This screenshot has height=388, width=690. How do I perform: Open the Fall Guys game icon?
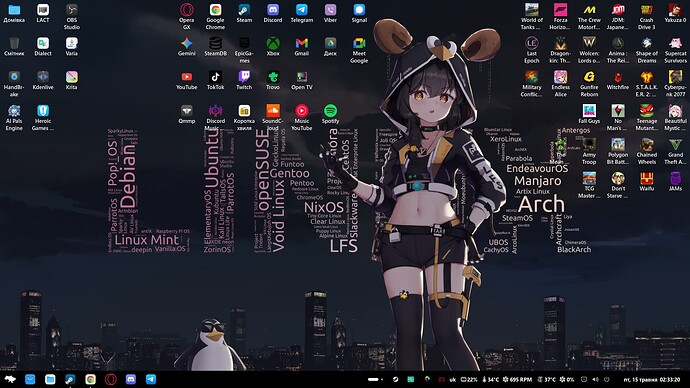click(589, 114)
